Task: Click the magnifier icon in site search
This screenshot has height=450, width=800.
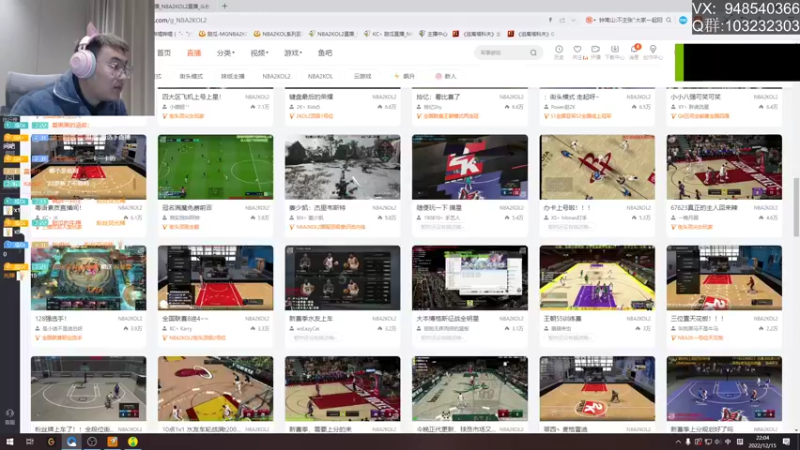Action: pos(533,53)
